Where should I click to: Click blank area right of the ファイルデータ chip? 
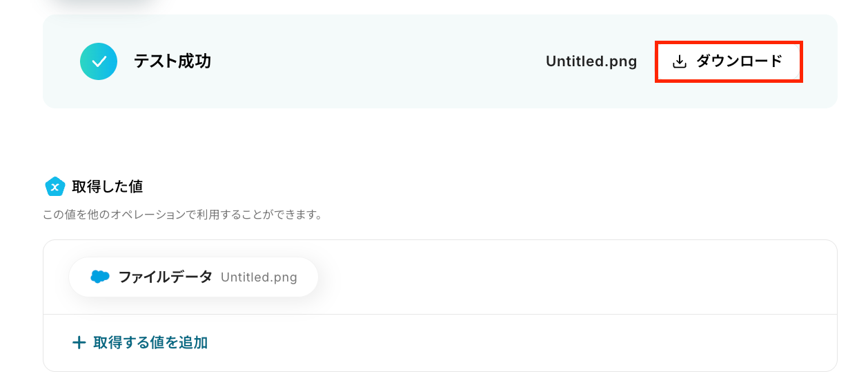(x=552, y=277)
